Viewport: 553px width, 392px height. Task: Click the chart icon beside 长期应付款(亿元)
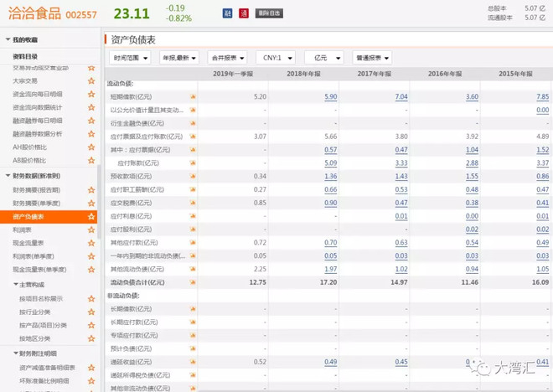[193, 322]
